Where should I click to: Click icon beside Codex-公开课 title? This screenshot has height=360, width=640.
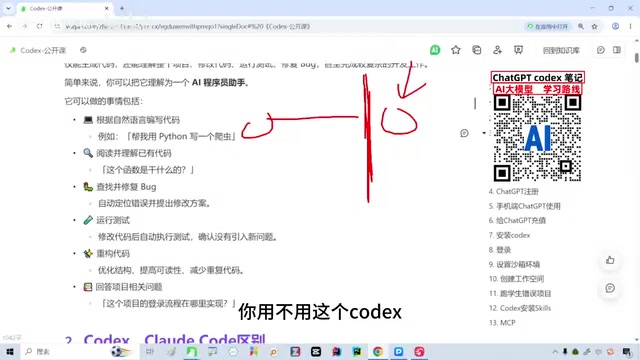[83, 50]
